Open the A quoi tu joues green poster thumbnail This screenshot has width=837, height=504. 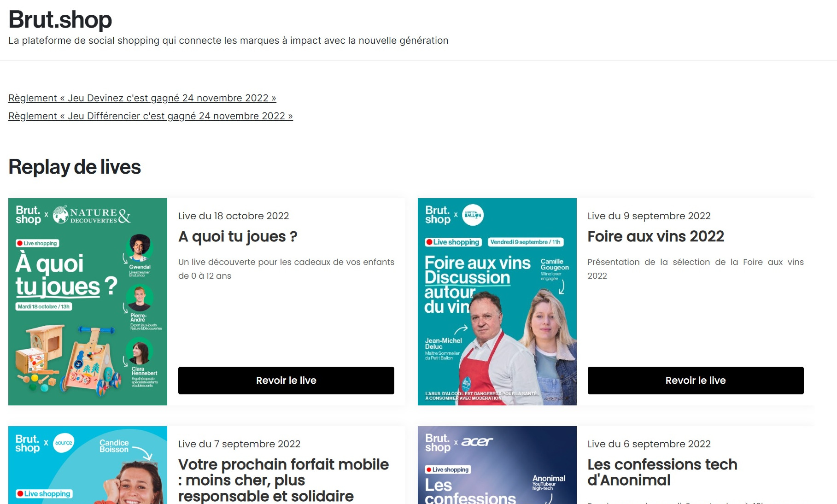pos(88,302)
